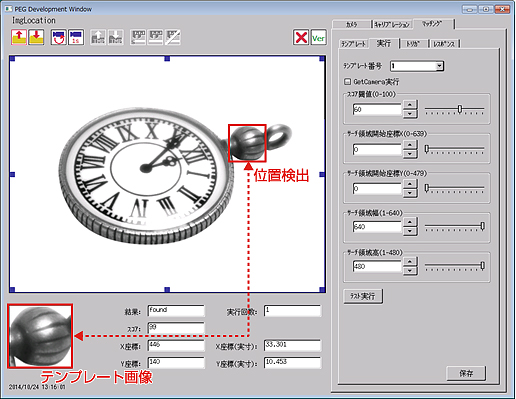Click the サーチ領域高 field showing 480
This screenshot has height=399, width=516.
click(x=377, y=266)
